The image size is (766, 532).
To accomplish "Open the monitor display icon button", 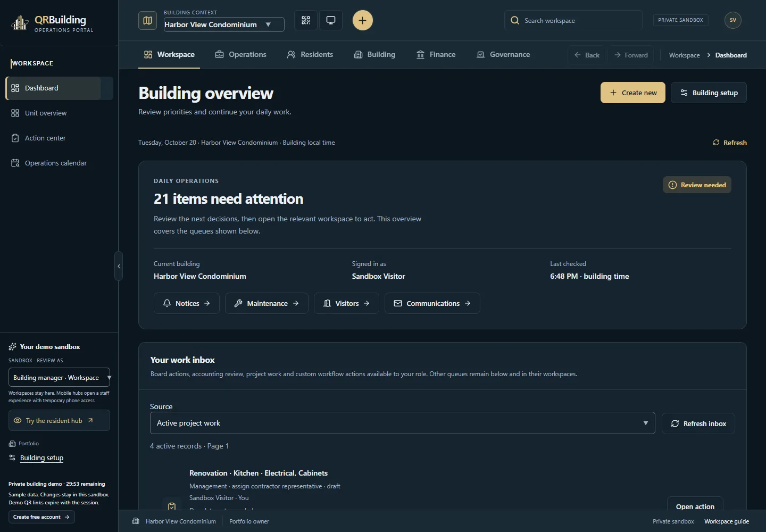I will point(331,20).
